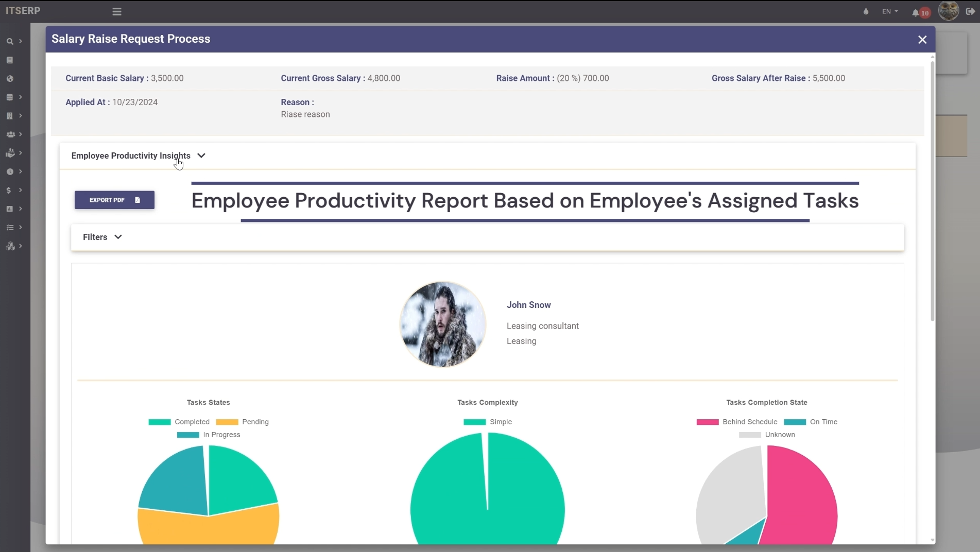Screen dimensions: 980x552
Task: Click the theme color droplet icon
Action: coord(866,11)
